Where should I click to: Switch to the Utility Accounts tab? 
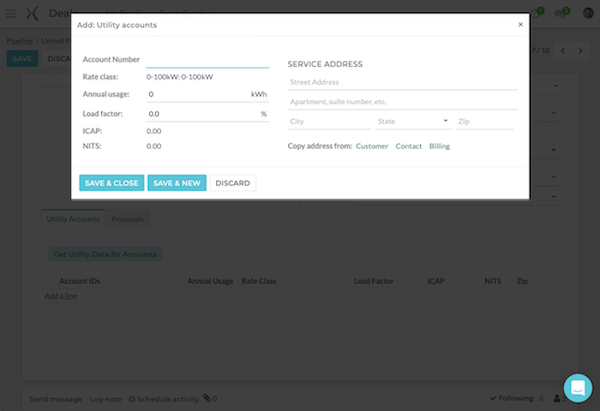click(x=73, y=219)
